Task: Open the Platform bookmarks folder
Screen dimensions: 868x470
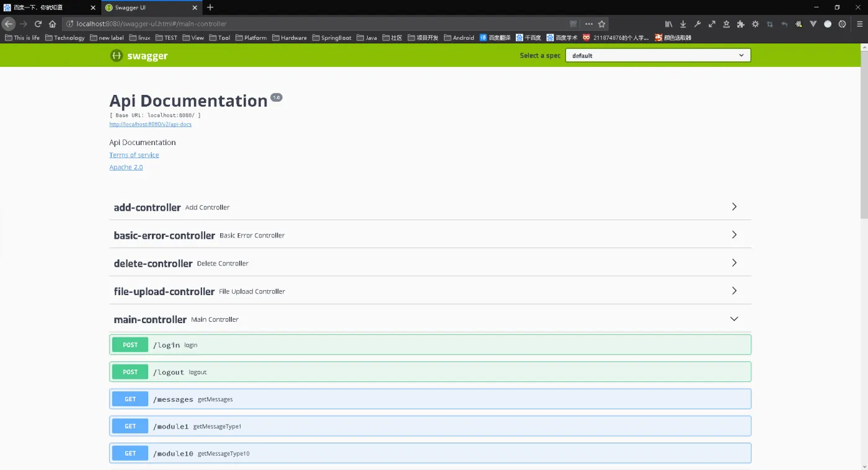Action: coord(250,38)
